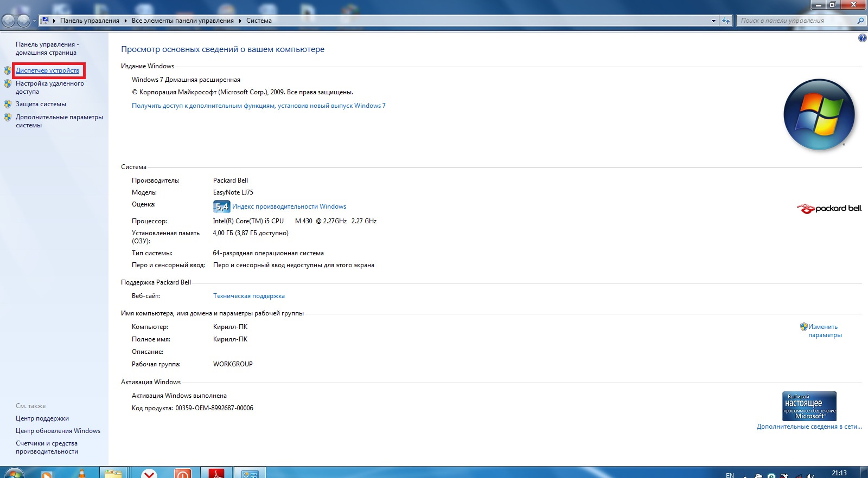Click shield icon beside Защита системы
868x478 pixels.
point(8,104)
